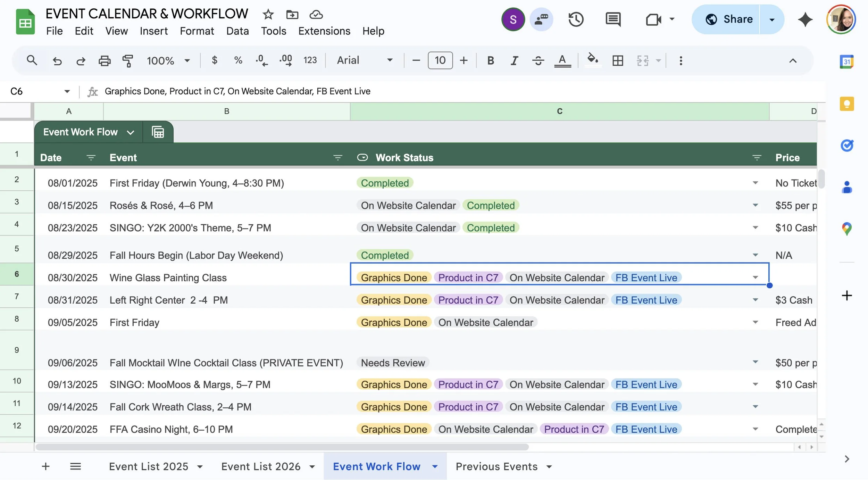Convert table view icon beside Event Work Flow
The height and width of the screenshot is (480, 868).
(158, 132)
